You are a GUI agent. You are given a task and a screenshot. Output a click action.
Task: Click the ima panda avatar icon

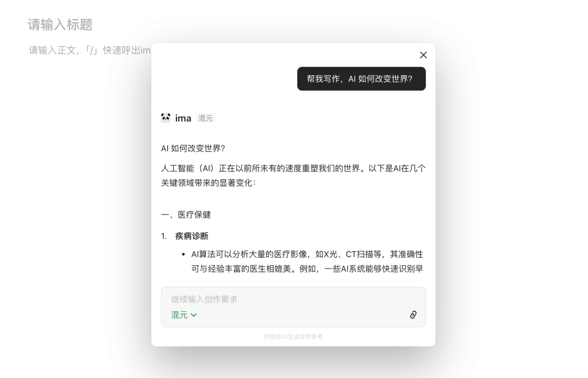[166, 118]
